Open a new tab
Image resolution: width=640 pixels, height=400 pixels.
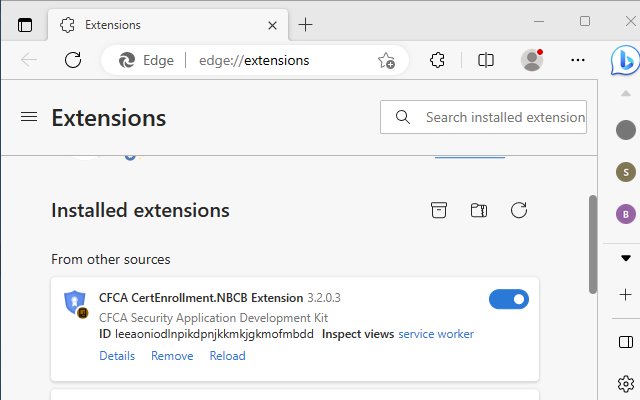tap(306, 24)
